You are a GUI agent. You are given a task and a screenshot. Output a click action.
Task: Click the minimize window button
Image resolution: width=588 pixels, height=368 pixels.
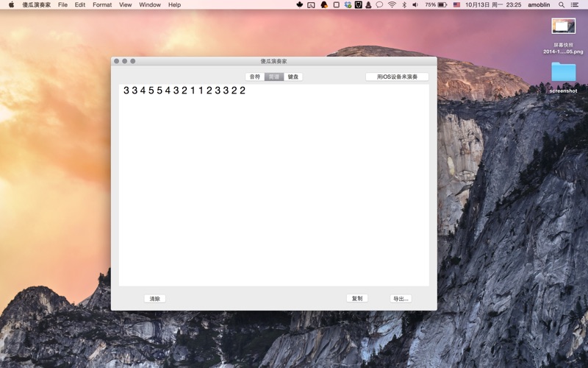coord(124,61)
